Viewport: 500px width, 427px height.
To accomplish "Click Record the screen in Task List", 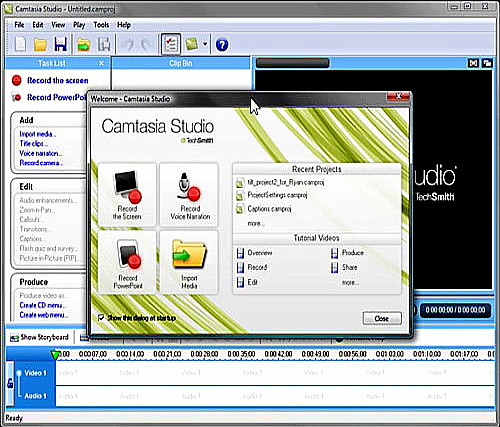I will pos(58,80).
